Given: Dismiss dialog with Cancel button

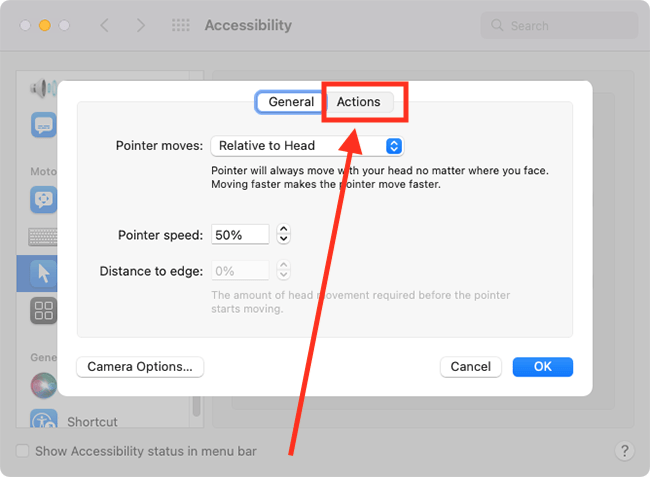Looking at the screenshot, I should click(471, 367).
